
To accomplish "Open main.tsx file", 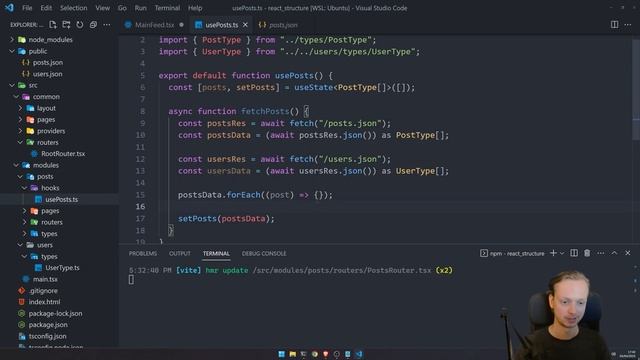I will [x=45, y=279].
